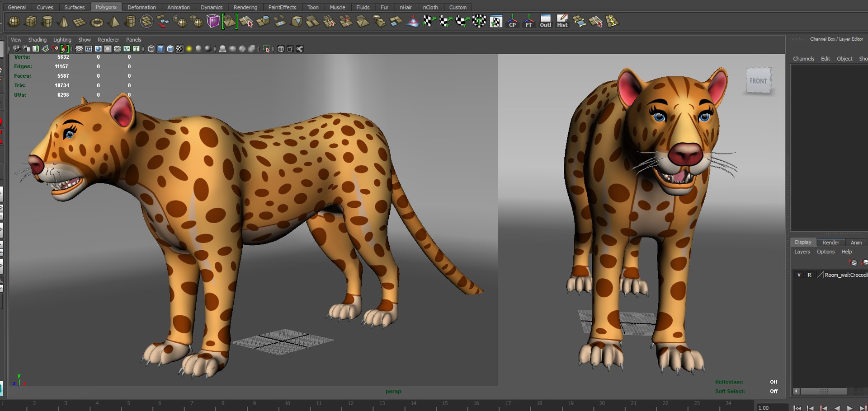Toggle smooth shade all blue cube

coord(160,49)
